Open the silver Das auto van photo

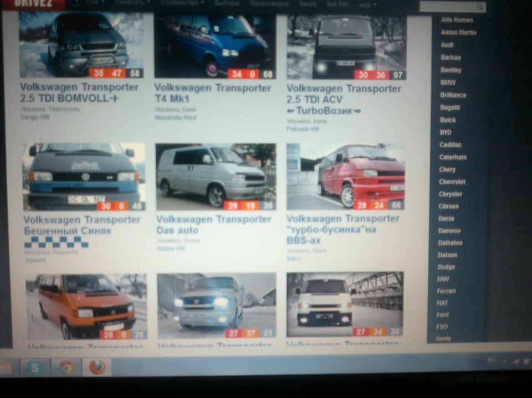tap(216, 177)
